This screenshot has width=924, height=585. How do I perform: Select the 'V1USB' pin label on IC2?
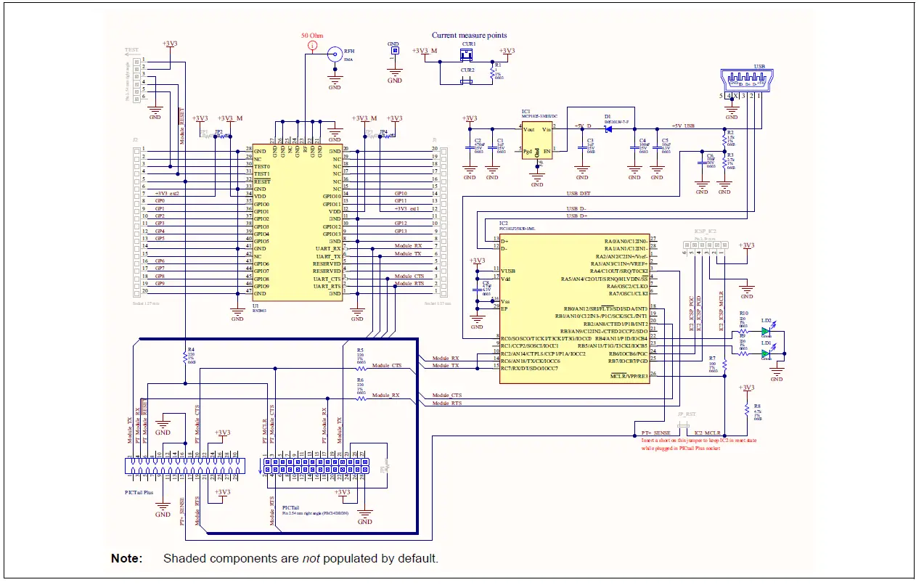[x=509, y=270]
